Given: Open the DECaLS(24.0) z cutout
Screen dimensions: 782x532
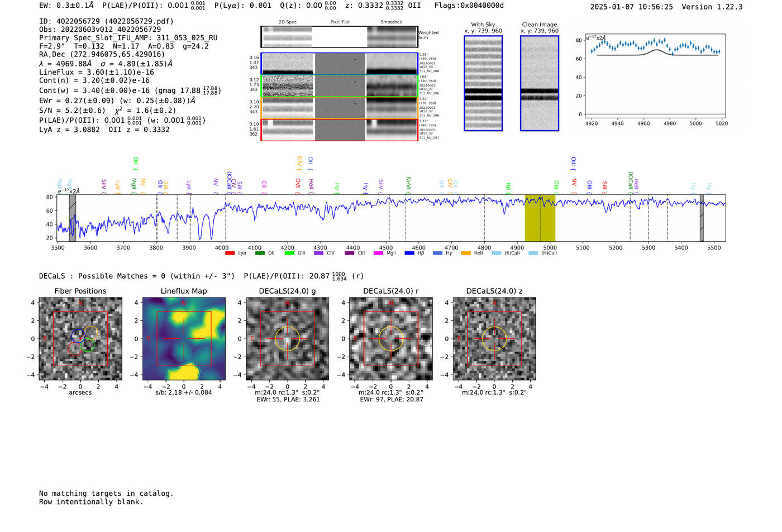Looking at the screenshot, I should click(x=494, y=339).
